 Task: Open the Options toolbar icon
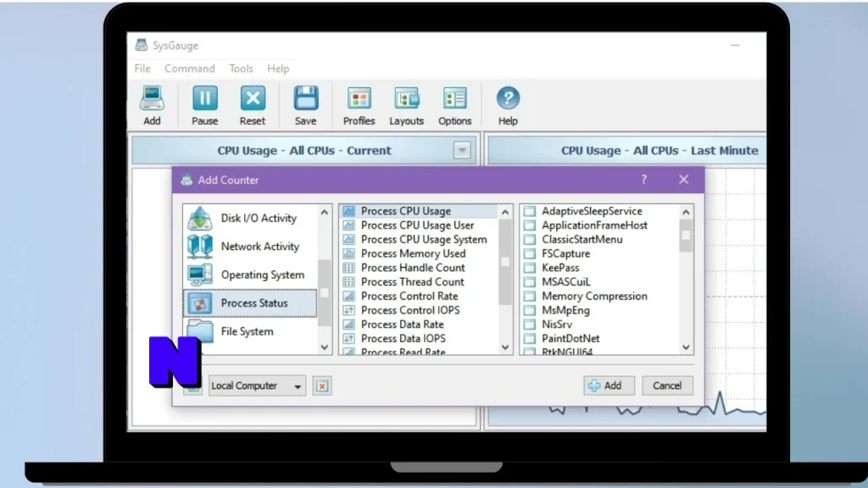click(x=454, y=98)
